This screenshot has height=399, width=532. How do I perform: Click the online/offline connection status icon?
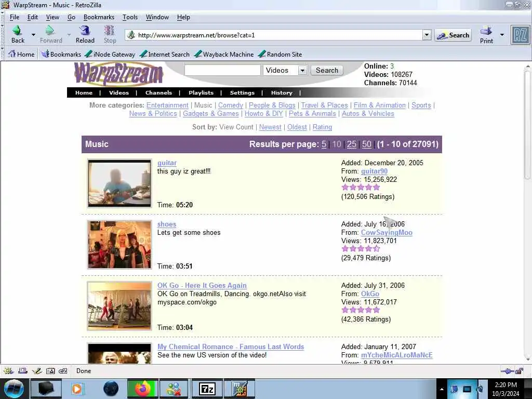pyautogui.click(x=508, y=371)
